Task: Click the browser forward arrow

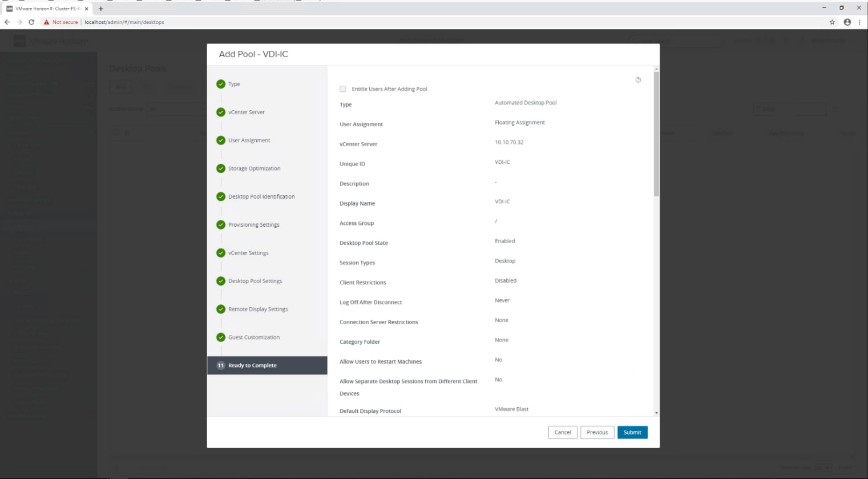Action: tap(19, 22)
